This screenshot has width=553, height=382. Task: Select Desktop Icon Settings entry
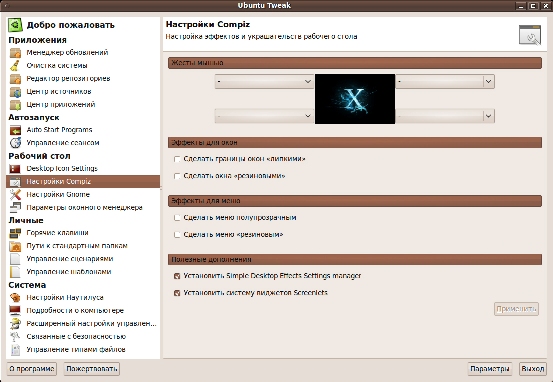point(62,169)
